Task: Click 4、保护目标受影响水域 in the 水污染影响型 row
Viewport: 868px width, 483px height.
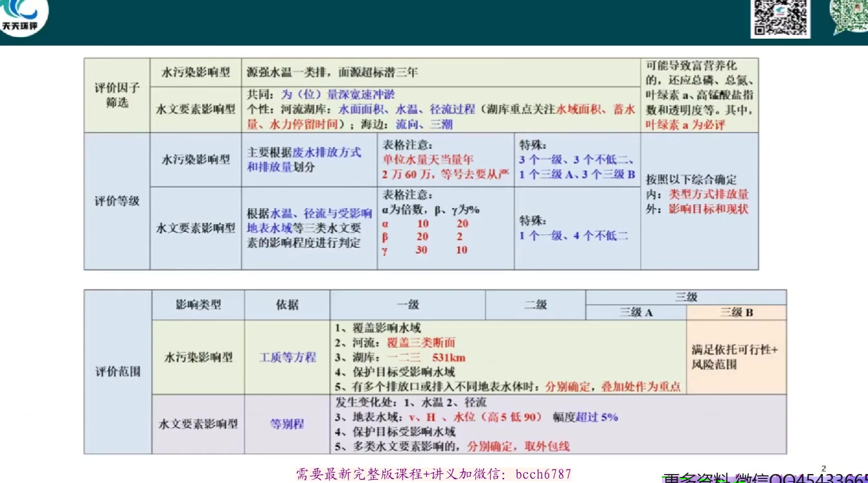Action: coord(395,372)
